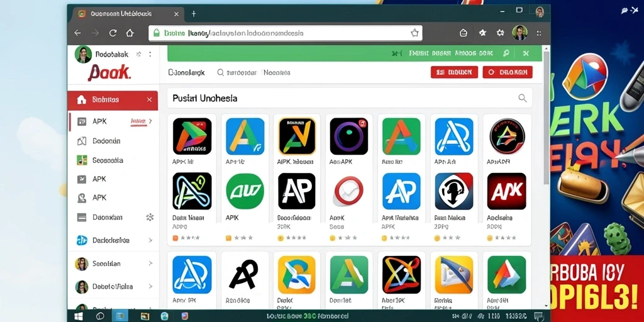Click the highlighted Task View taskbar icon
This screenshot has height=322, width=644.
[x=121, y=316]
